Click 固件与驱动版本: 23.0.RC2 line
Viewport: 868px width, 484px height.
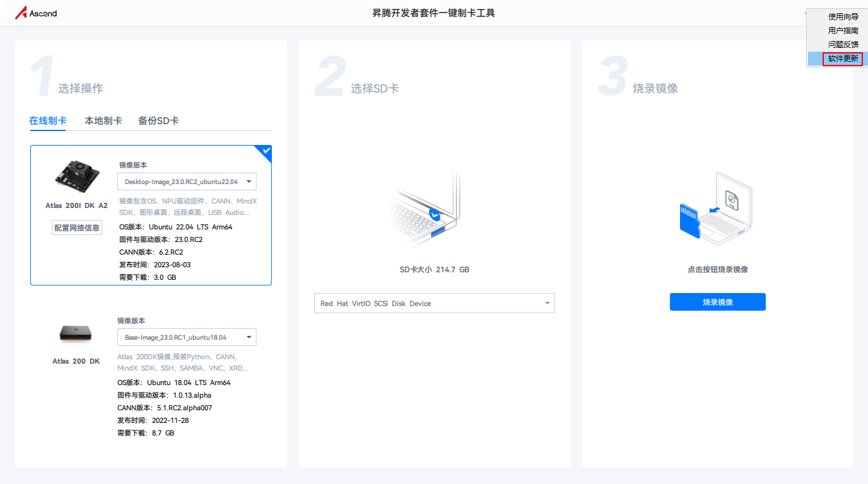point(161,239)
